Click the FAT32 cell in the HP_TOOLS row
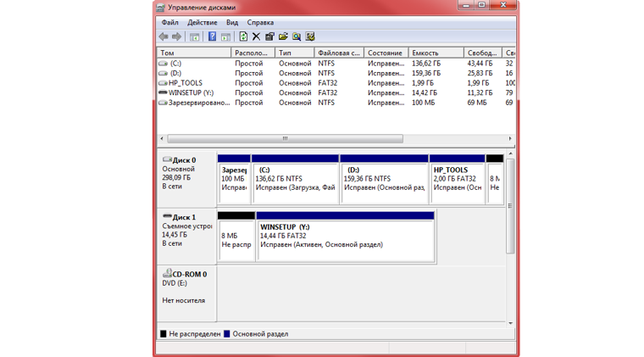 [327, 83]
